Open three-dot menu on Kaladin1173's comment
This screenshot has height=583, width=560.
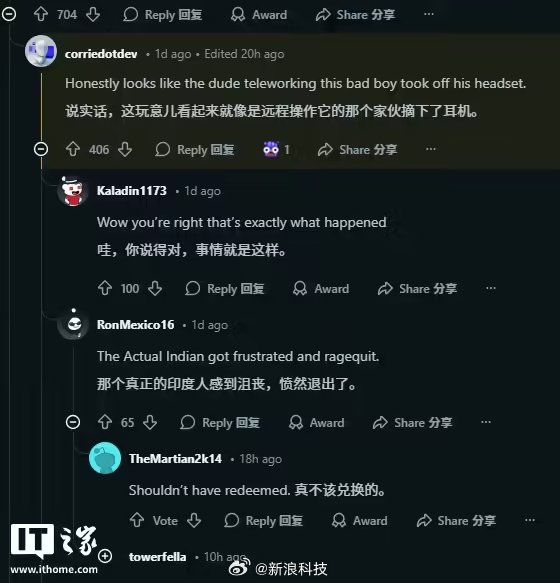(491, 288)
